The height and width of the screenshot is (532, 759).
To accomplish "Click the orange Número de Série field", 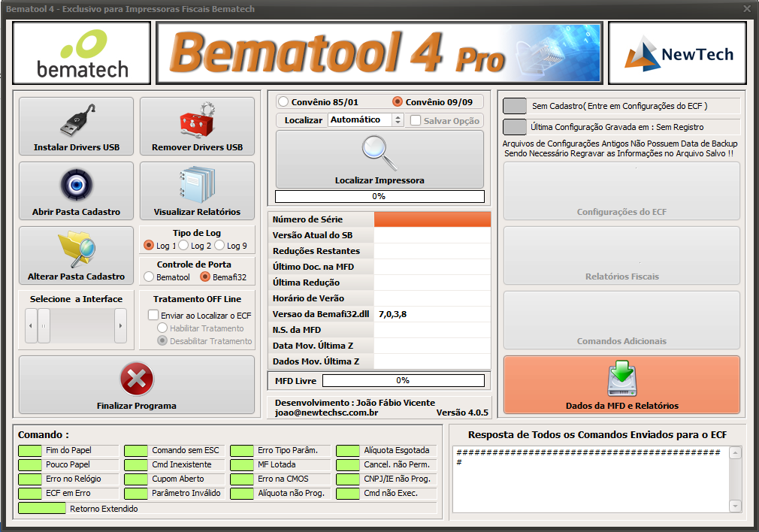I will pos(432,219).
